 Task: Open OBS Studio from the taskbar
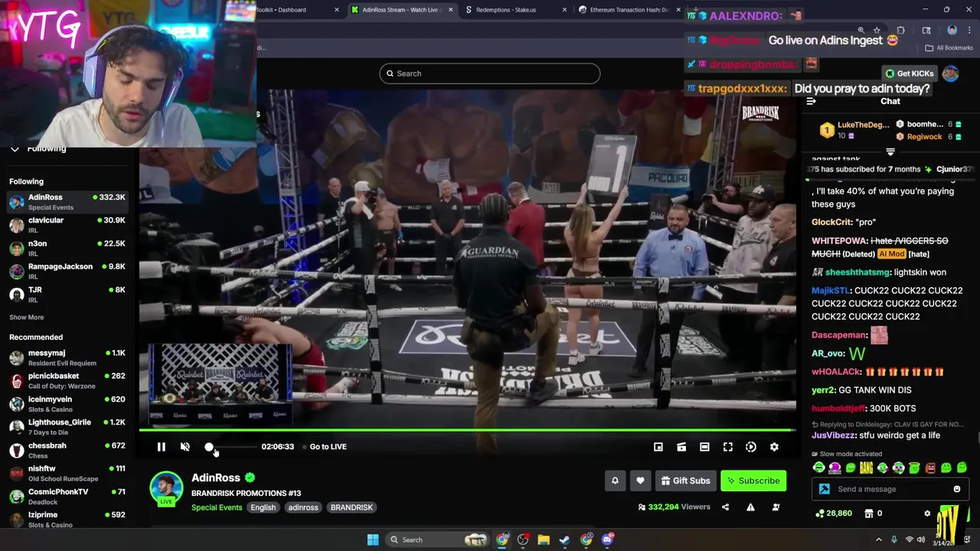[x=523, y=540]
